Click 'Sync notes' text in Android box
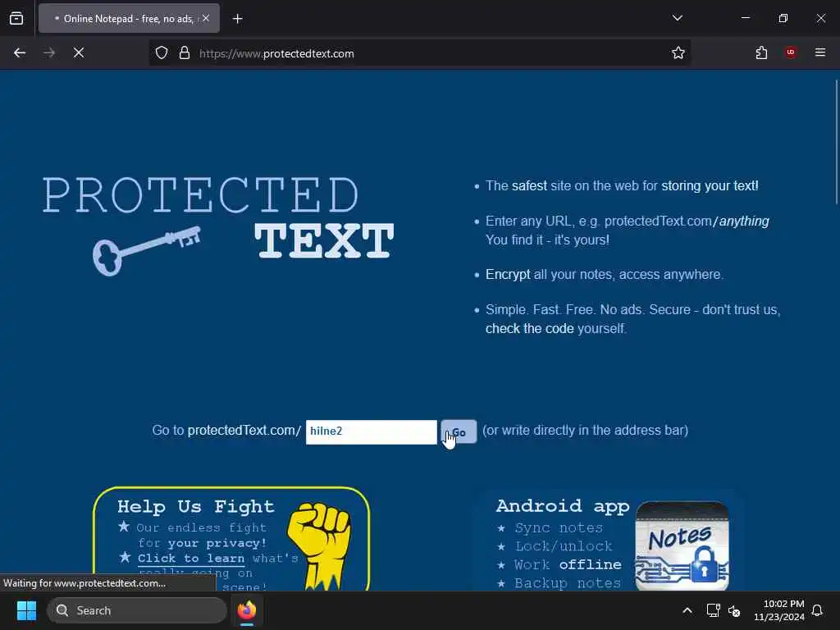 [x=559, y=527]
